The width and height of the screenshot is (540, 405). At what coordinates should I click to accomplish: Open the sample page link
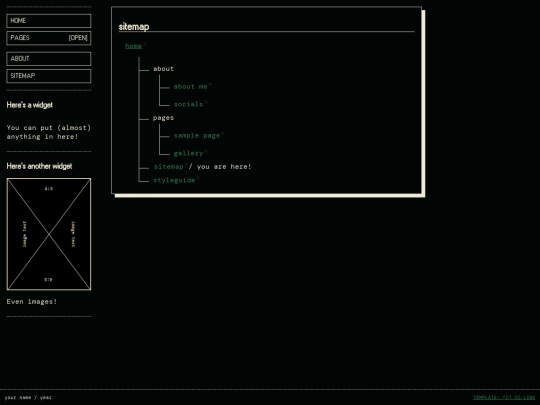pos(197,135)
